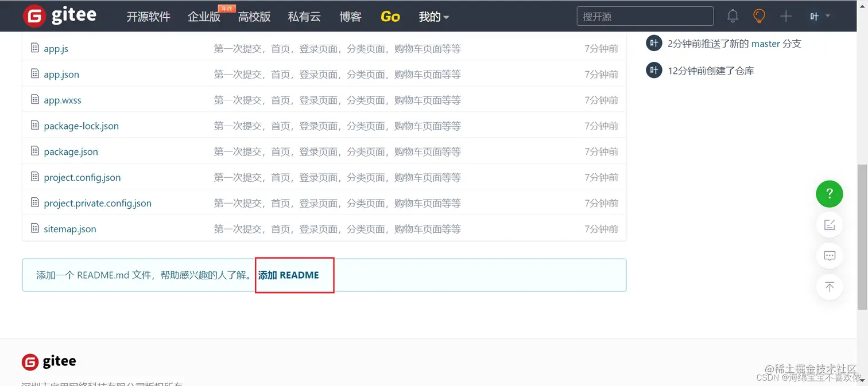Open commit message on app.wxss row

[x=338, y=100]
